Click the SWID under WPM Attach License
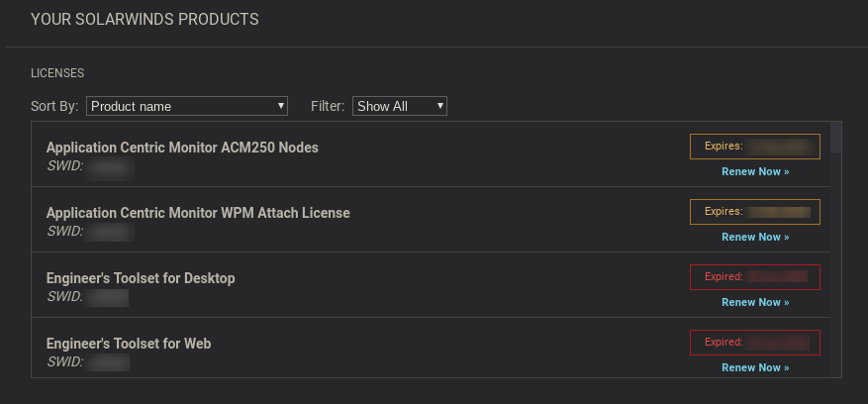The image size is (868, 404). [x=89, y=232]
